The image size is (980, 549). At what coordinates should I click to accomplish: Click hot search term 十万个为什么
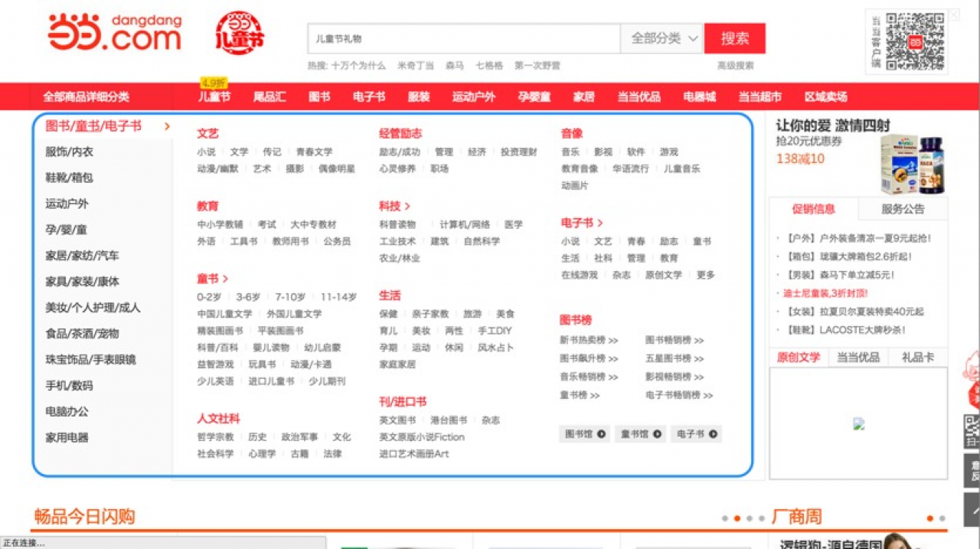[358, 66]
